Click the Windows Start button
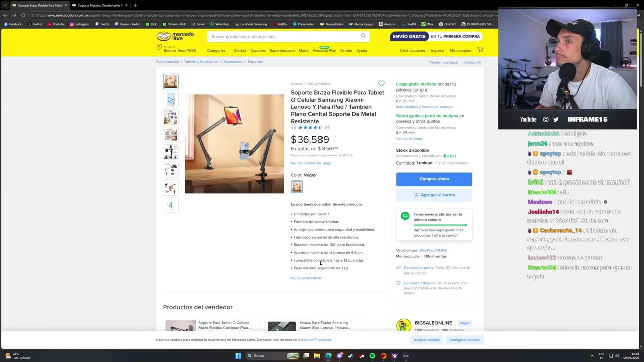The image size is (644, 362). click(x=238, y=356)
